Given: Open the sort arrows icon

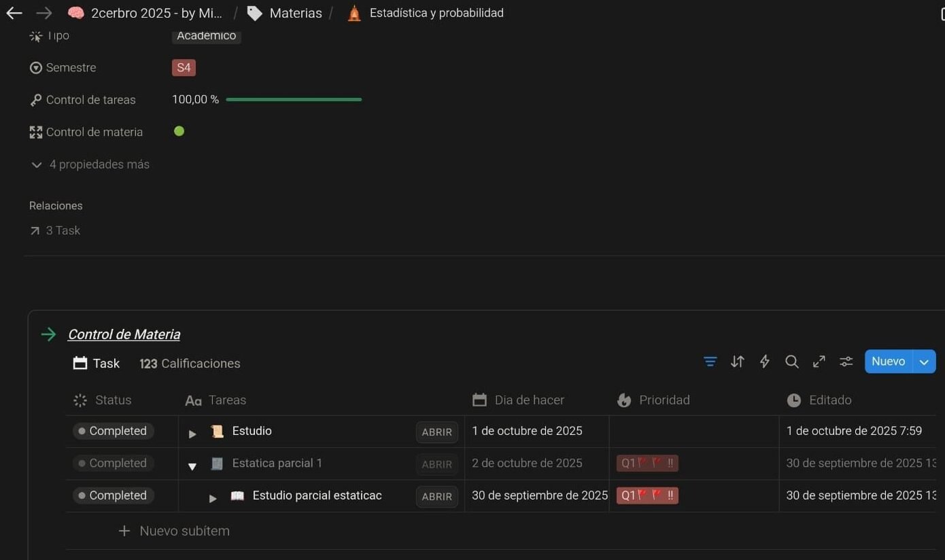Looking at the screenshot, I should pos(737,362).
